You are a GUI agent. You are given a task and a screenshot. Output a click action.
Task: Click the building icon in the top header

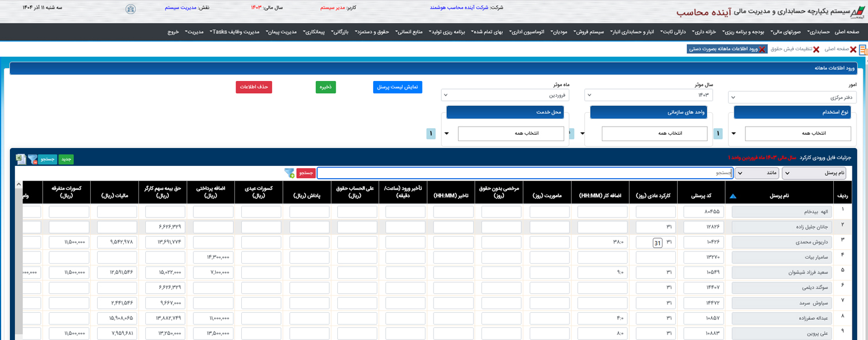pyautogui.click(x=131, y=9)
